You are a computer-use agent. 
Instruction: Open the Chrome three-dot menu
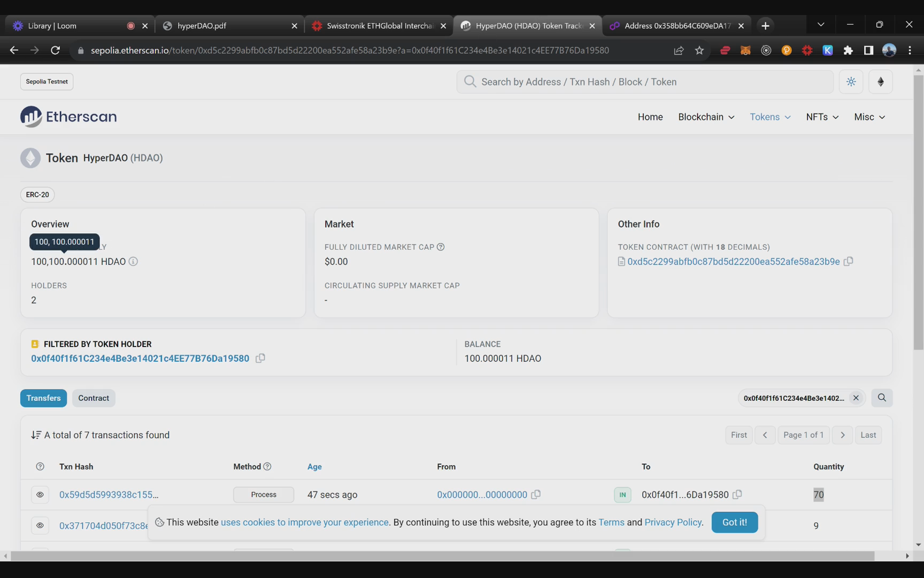click(910, 50)
